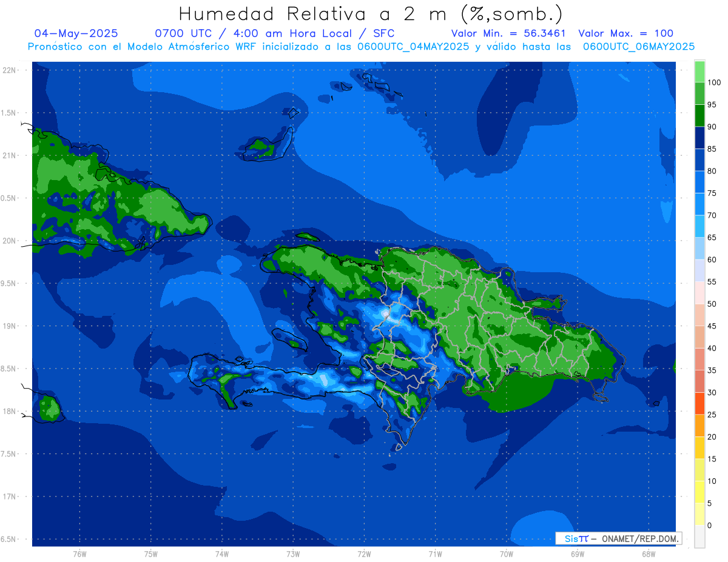The image size is (728, 562).
Task: Click color scale label '100'
Action: point(714,83)
